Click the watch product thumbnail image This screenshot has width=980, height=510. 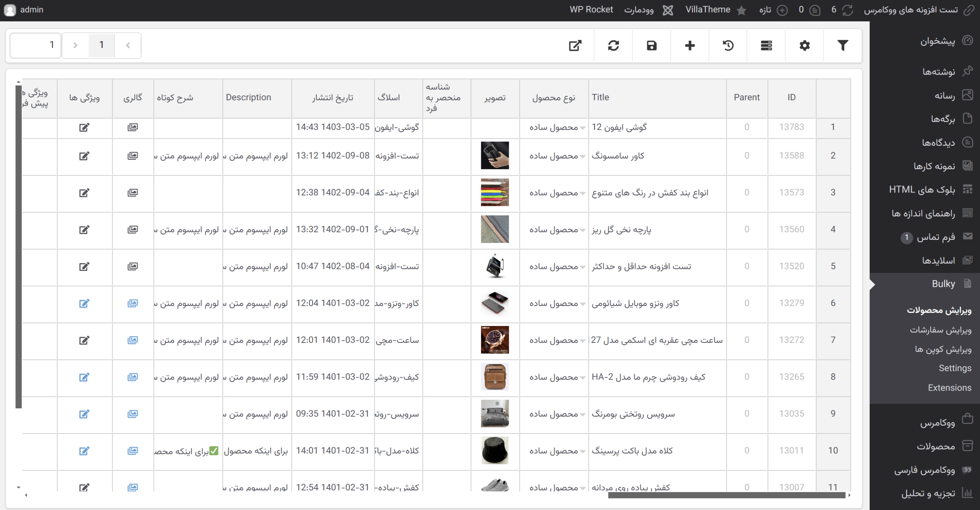click(495, 340)
